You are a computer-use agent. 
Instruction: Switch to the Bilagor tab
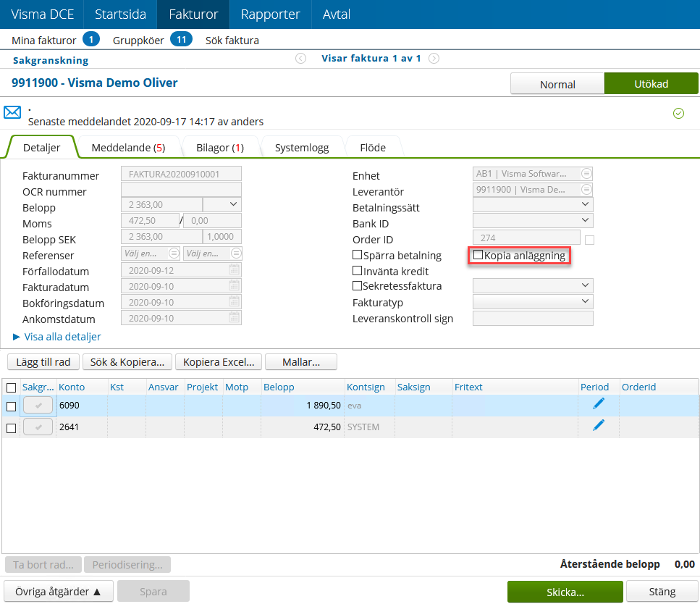pos(220,147)
